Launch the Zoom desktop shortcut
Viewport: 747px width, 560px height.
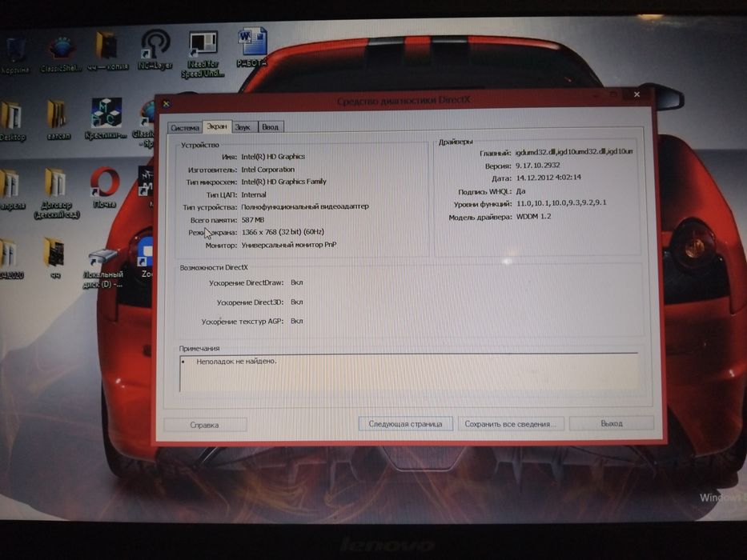(146, 258)
